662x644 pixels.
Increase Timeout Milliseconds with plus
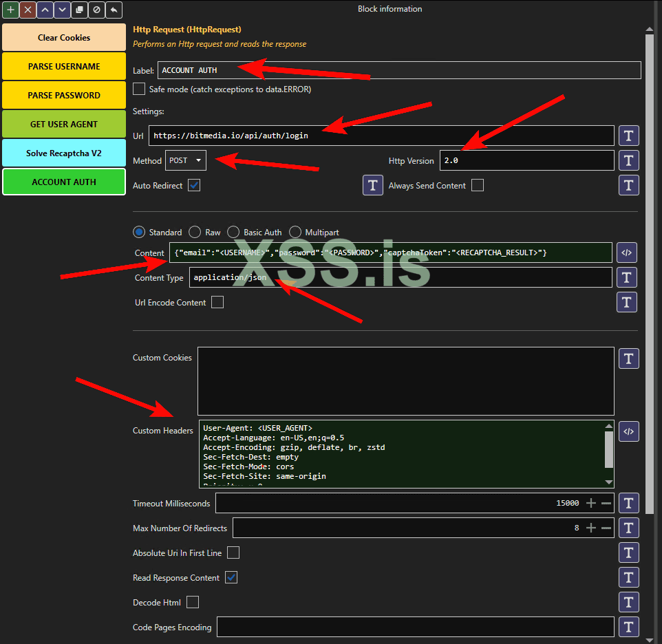point(591,503)
